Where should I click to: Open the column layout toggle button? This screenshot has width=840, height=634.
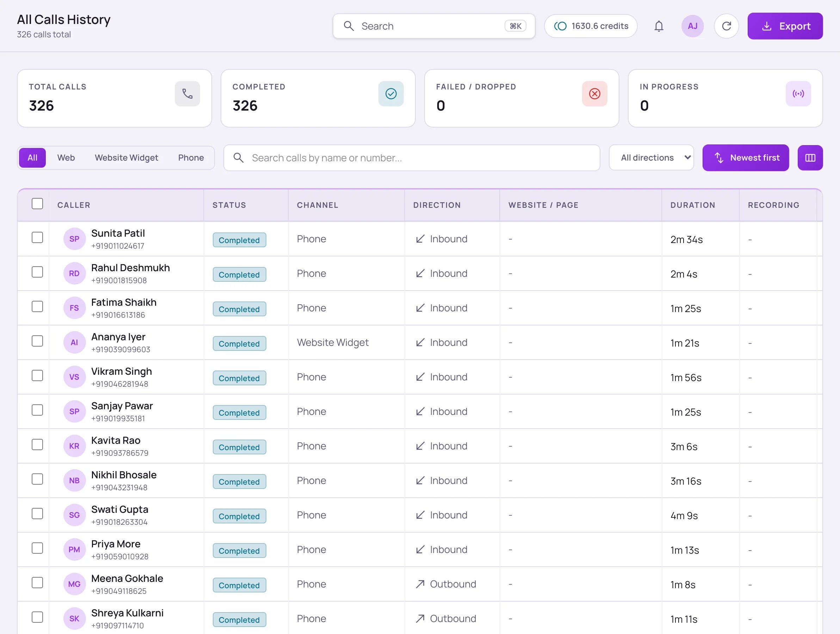(x=810, y=158)
